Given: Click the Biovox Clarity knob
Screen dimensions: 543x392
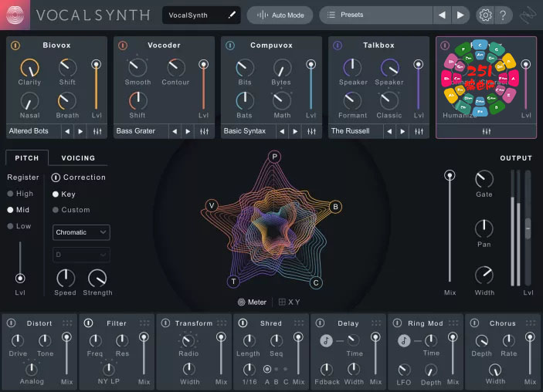Looking at the screenshot, I should (x=30, y=68).
